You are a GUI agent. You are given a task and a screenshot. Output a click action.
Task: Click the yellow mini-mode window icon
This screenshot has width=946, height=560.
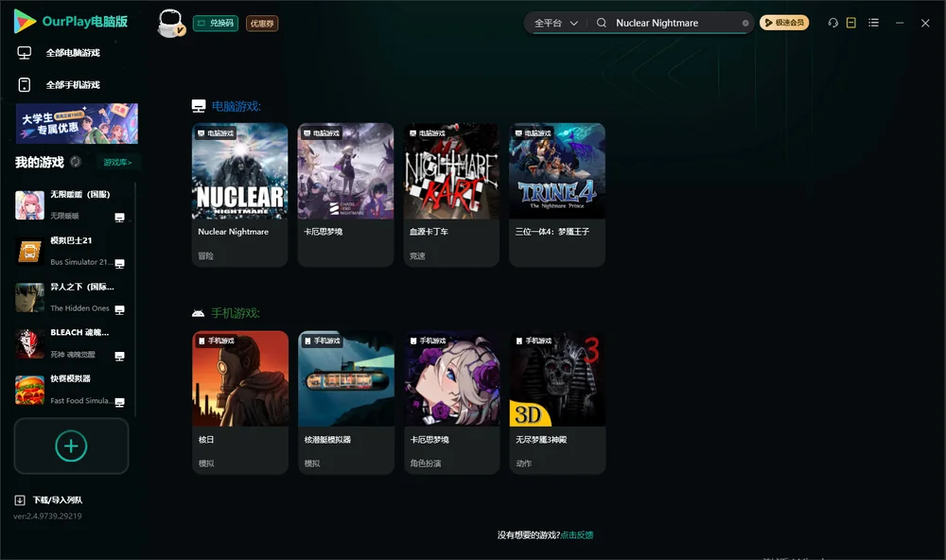click(850, 23)
